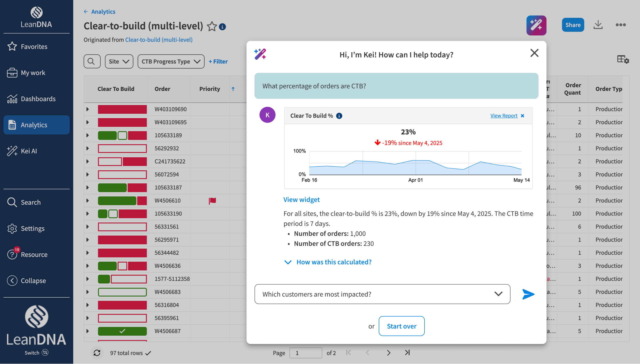
Task: Send the question with the arrow icon
Action: coord(528,294)
